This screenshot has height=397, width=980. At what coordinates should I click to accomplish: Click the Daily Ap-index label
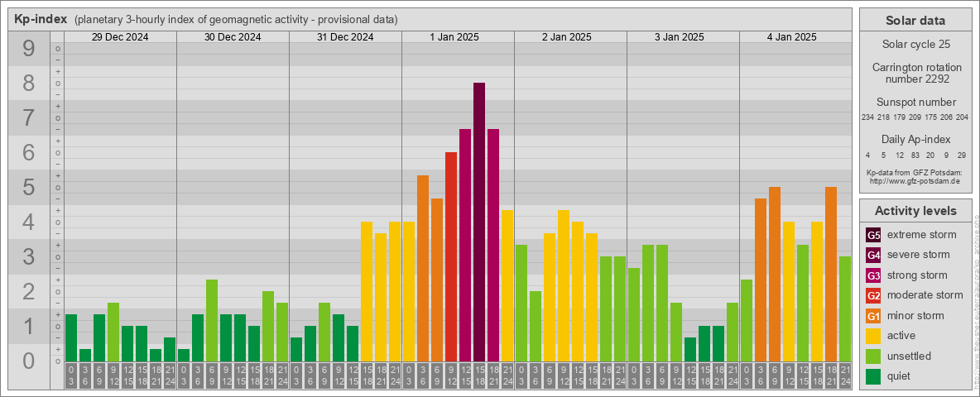pyautogui.click(x=915, y=139)
